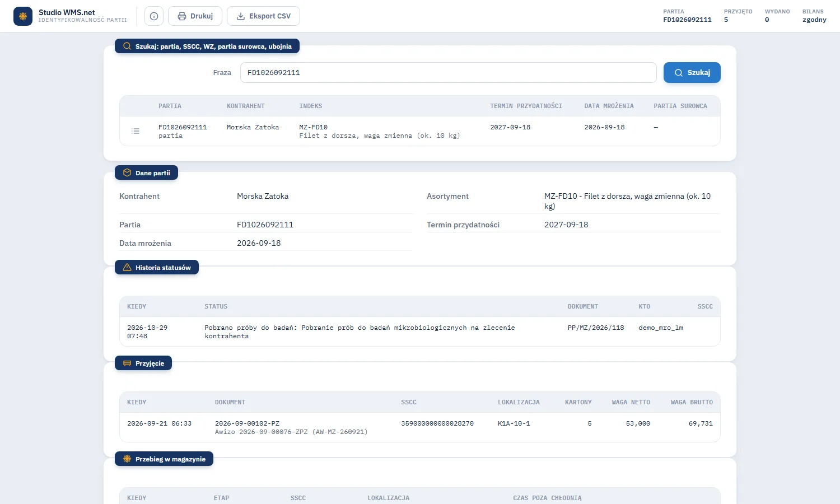The height and width of the screenshot is (504, 840).
Task: Click the PARTIA column header in results
Action: 170,106
